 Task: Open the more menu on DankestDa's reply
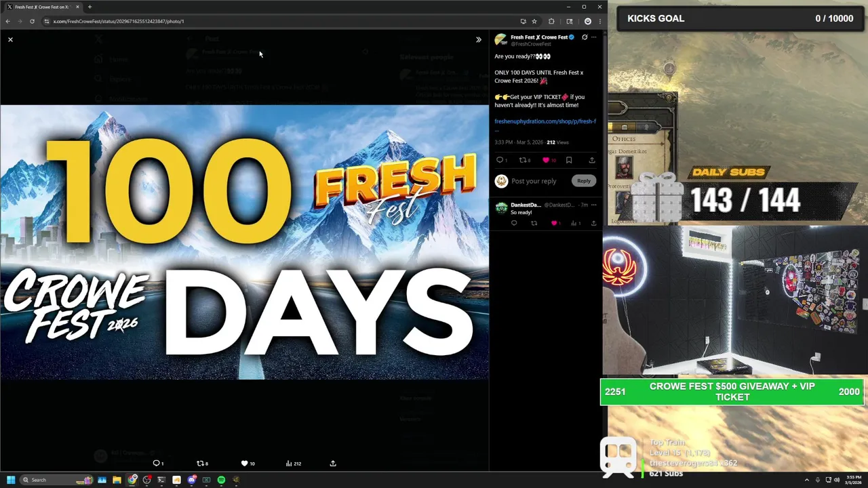(593, 205)
